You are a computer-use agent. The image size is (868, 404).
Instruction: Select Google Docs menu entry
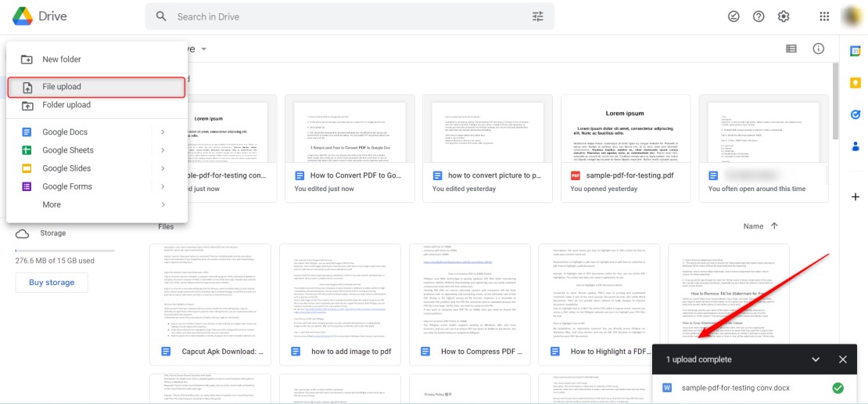point(97,132)
